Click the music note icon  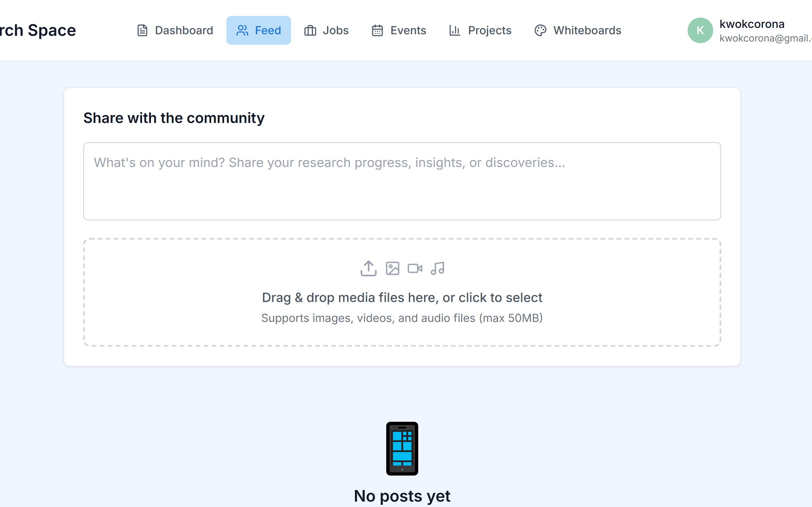[437, 269]
